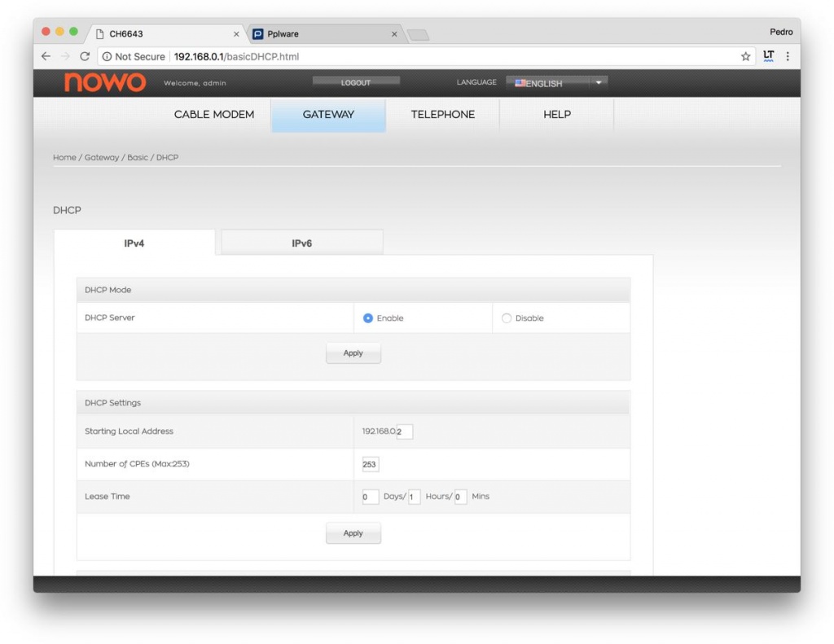Click the US flag language icon
The width and height of the screenshot is (834, 644).
coord(521,82)
